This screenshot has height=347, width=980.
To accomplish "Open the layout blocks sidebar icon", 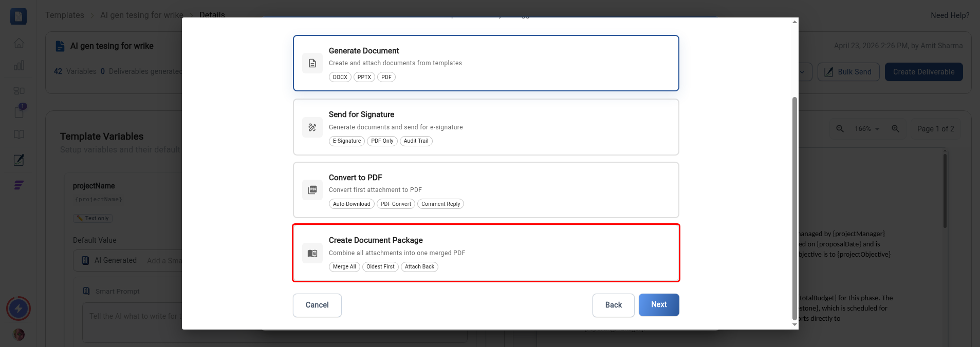I will pyautogui.click(x=19, y=90).
